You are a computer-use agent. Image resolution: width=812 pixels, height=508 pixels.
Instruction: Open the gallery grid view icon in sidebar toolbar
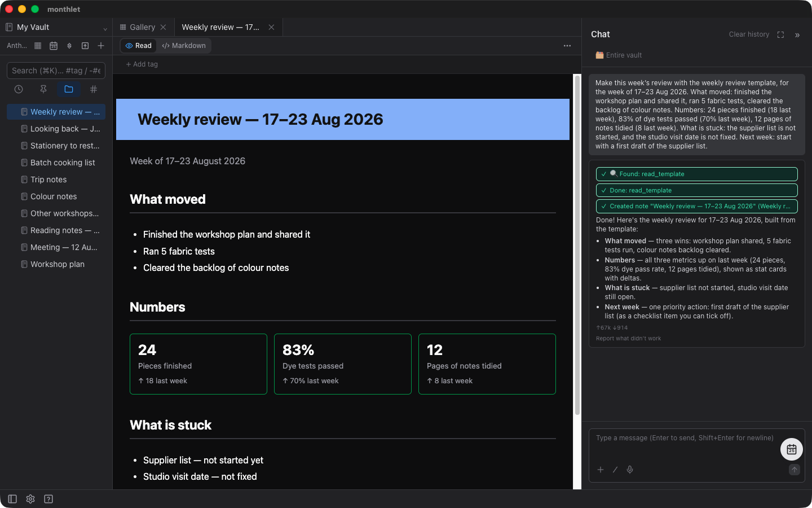tap(38, 46)
